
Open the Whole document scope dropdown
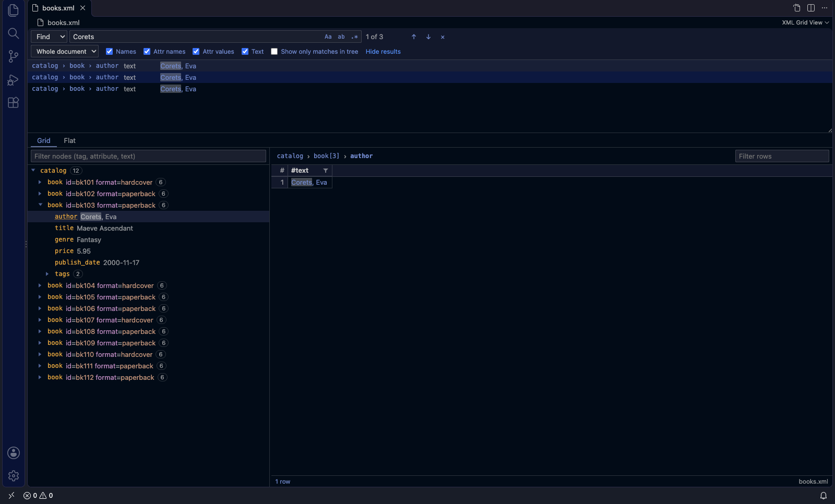coord(65,52)
